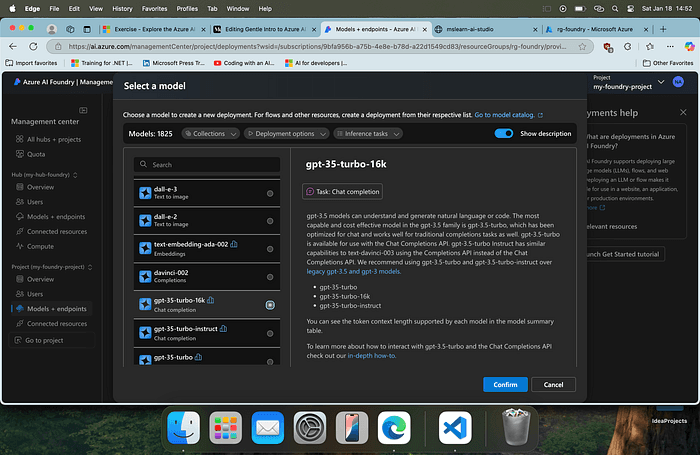Open Compute in the hub section

pyautogui.click(x=35, y=246)
